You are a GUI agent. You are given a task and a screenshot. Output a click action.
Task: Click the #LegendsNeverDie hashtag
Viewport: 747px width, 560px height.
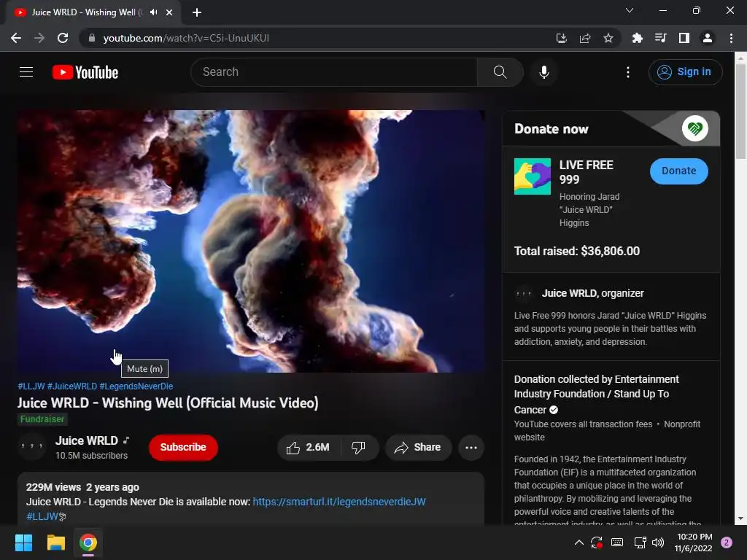coord(136,386)
